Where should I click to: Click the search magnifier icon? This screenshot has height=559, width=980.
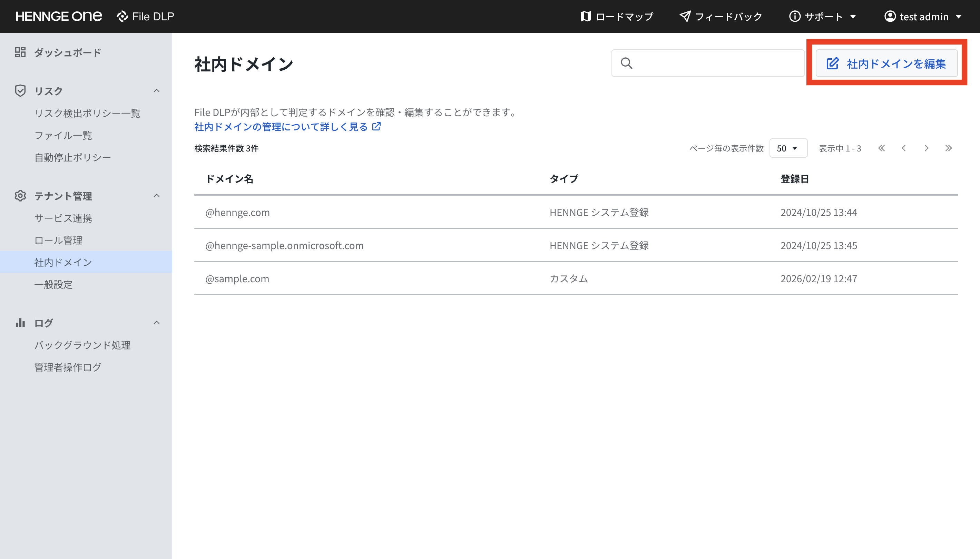point(626,63)
